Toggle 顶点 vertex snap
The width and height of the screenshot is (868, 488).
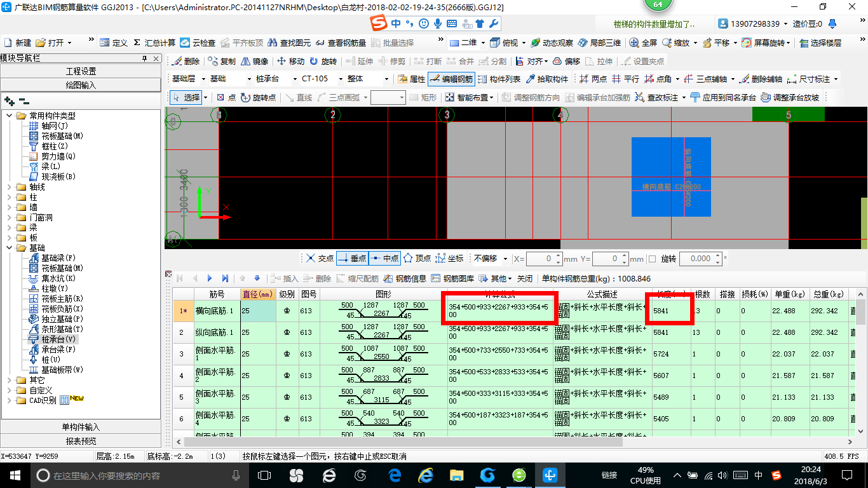417,259
